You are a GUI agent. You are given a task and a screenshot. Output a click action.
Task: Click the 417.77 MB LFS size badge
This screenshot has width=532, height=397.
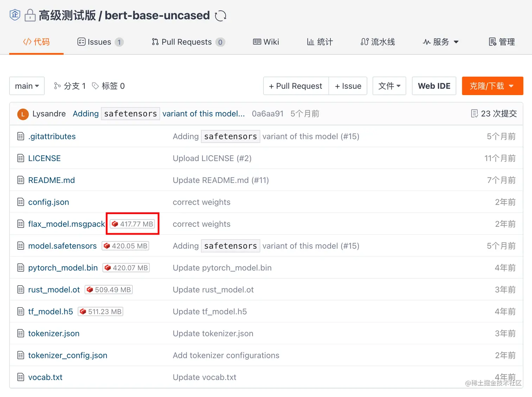pos(133,224)
